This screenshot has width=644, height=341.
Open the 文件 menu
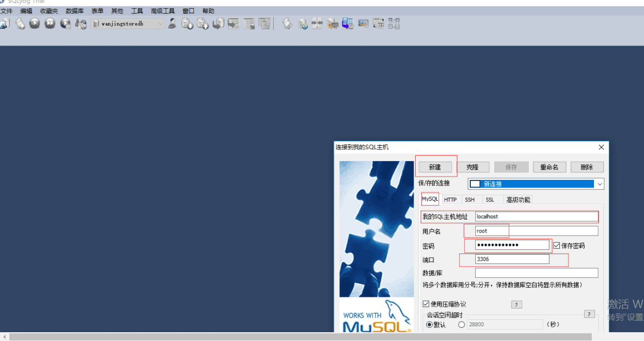[7, 11]
